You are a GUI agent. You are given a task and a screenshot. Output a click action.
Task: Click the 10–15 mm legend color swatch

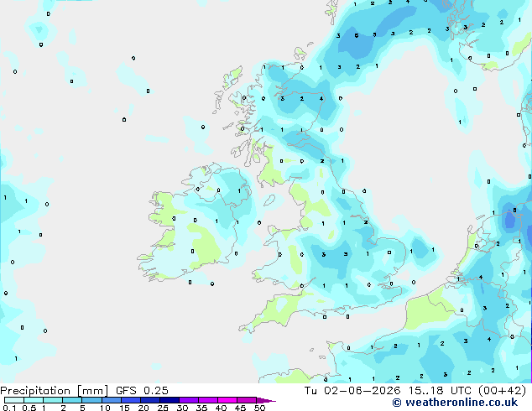pyautogui.click(x=112, y=400)
